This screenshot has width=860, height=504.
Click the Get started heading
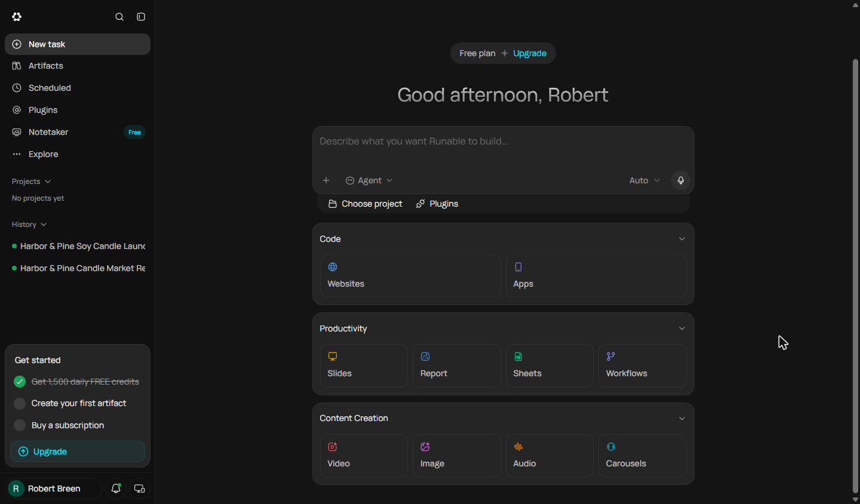[38, 360]
